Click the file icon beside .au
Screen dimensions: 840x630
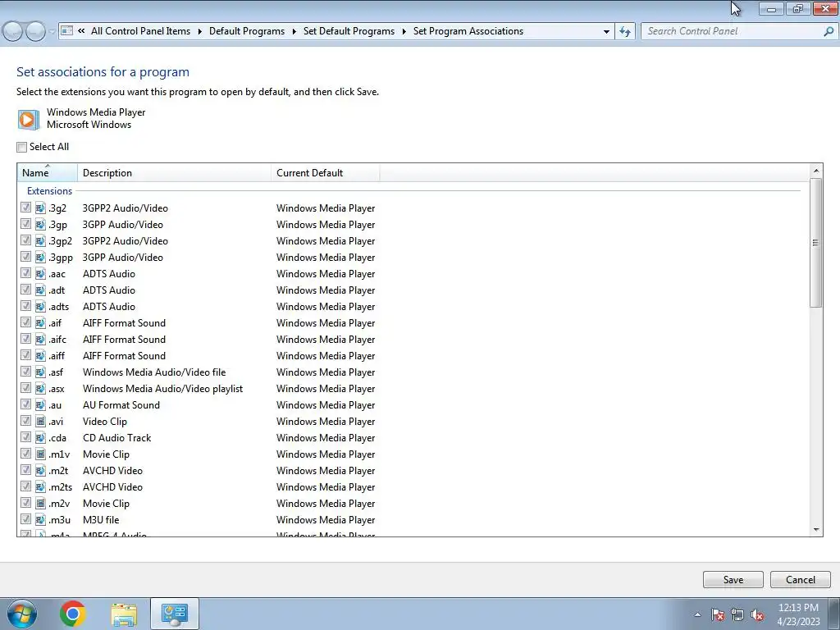tap(40, 405)
